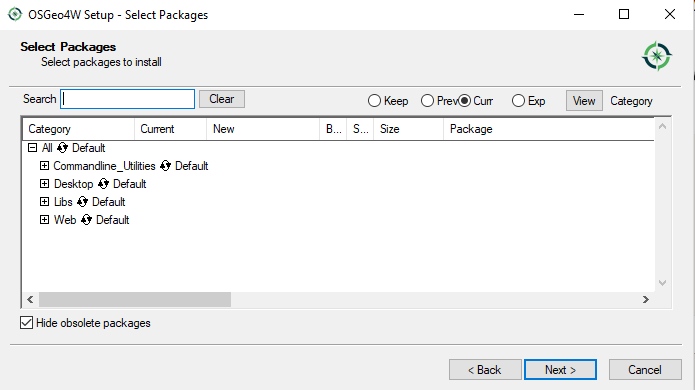Select the Exp radio button
The image size is (695, 390).
518,101
